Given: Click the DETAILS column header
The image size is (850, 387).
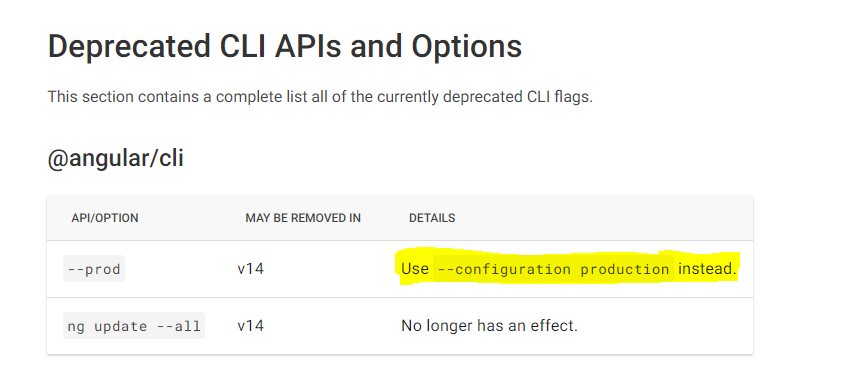Looking at the screenshot, I should pyautogui.click(x=432, y=218).
